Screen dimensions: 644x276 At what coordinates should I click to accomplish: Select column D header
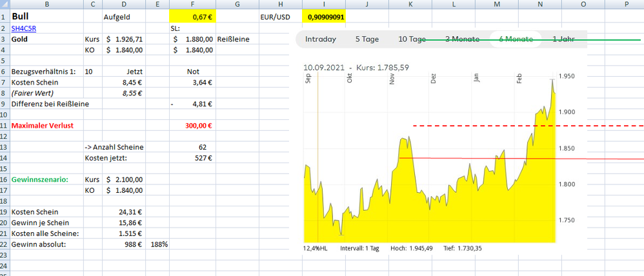point(125,4)
